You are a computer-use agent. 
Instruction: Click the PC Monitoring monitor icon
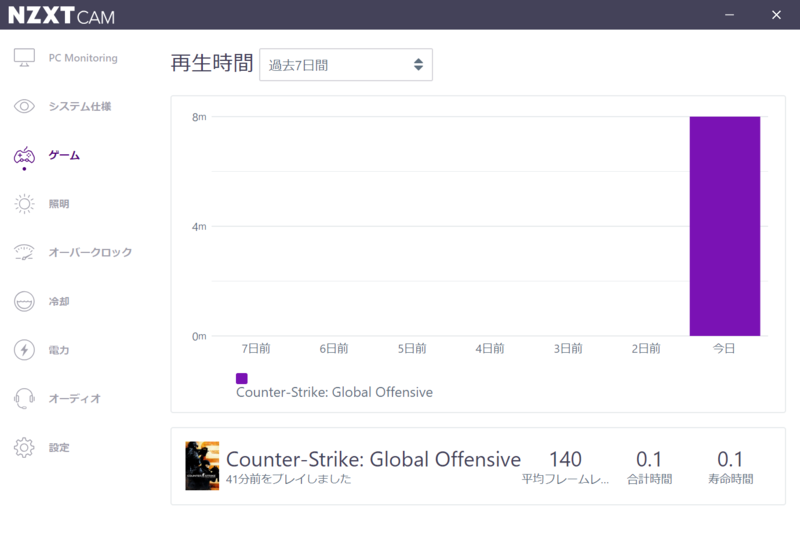(x=24, y=58)
